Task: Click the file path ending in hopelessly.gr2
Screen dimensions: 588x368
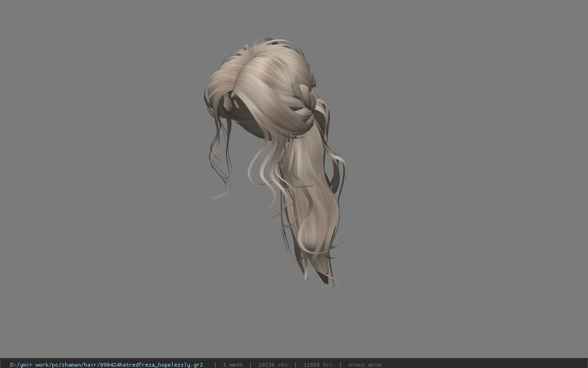Action: (x=107, y=365)
